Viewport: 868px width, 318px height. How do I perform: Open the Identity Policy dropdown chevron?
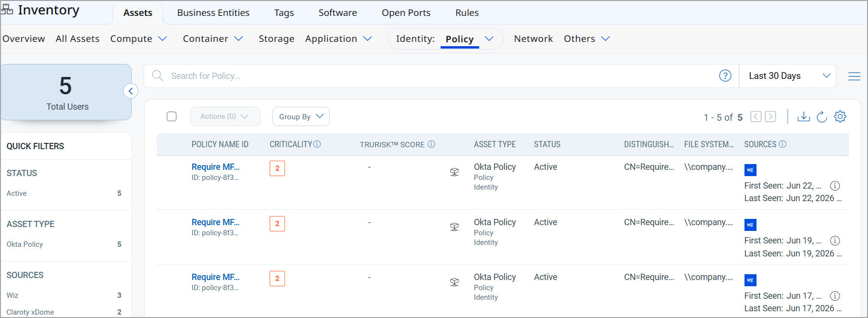coord(489,38)
